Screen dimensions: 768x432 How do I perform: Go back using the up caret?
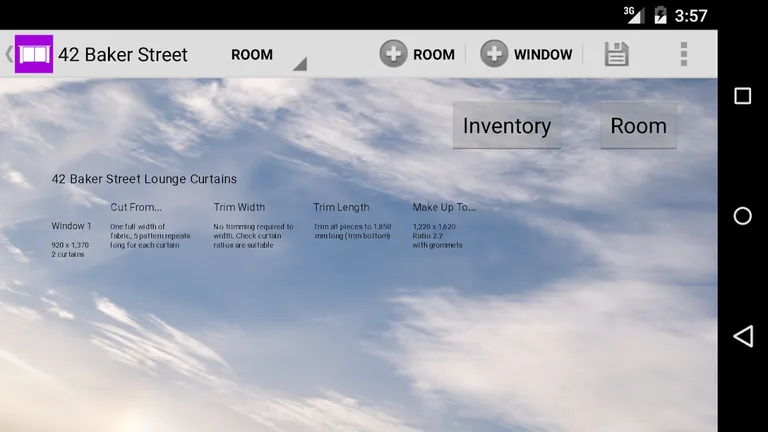[8, 54]
